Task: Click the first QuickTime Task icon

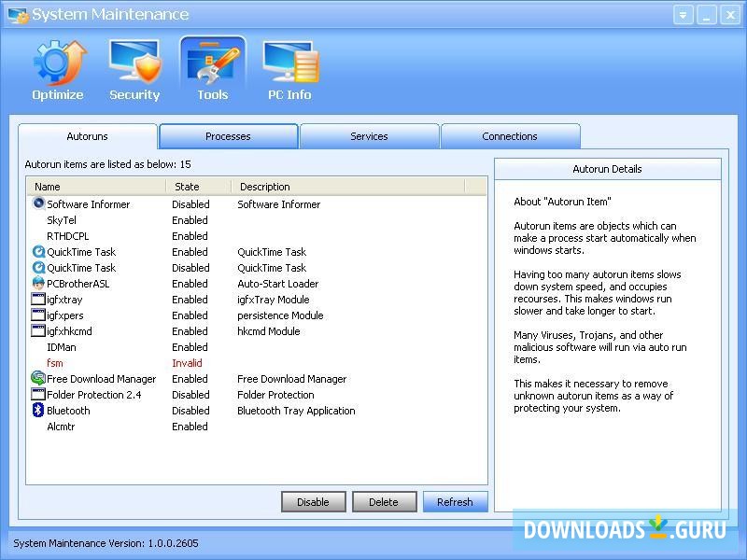Action: (38, 251)
